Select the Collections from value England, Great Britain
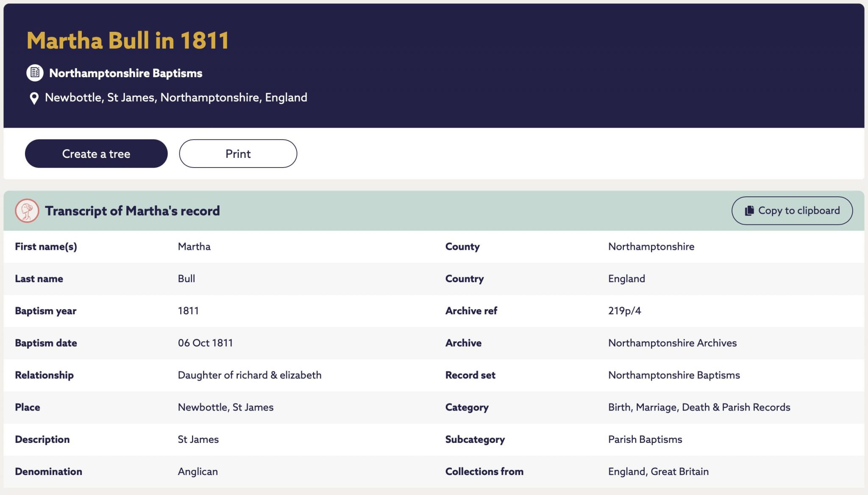This screenshot has width=868, height=495. (x=658, y=472)
